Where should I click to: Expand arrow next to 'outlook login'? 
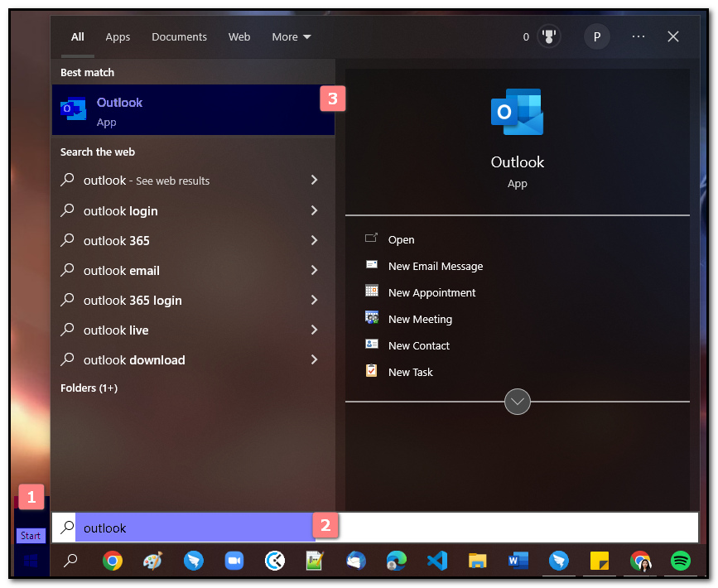(314, 210)
